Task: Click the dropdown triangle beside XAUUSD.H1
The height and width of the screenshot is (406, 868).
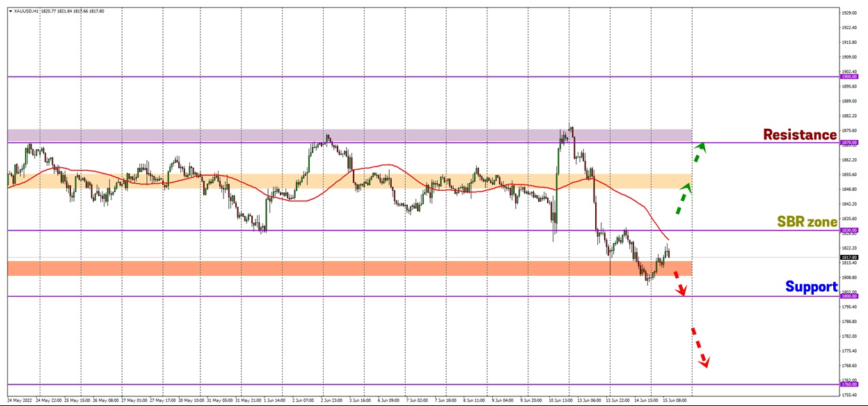Action: tap(10, 11)
